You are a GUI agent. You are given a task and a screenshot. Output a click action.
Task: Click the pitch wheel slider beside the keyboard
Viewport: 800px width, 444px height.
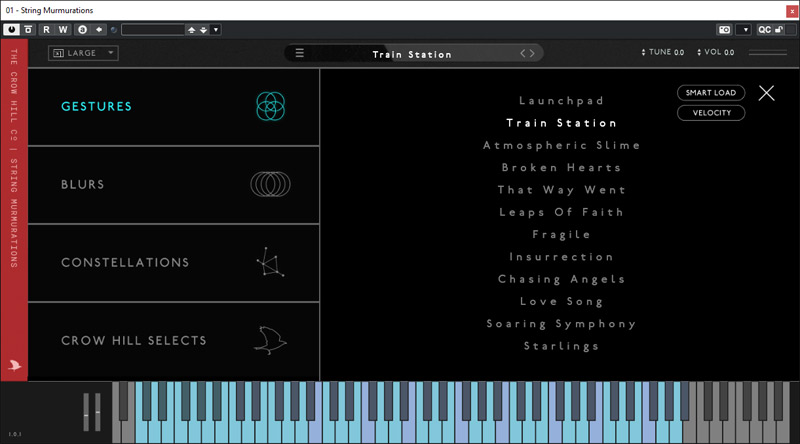pyautogui.click(x=87, y=411)
